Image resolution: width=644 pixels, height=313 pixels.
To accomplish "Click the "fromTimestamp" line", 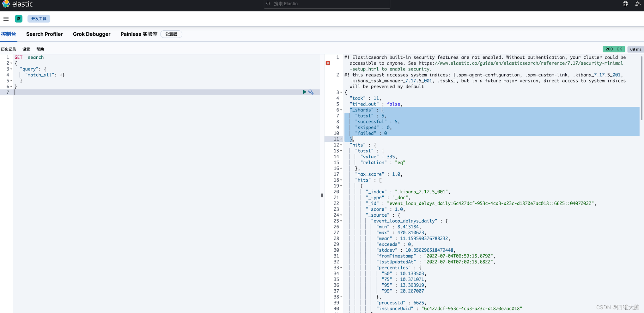I will point(436,256).
